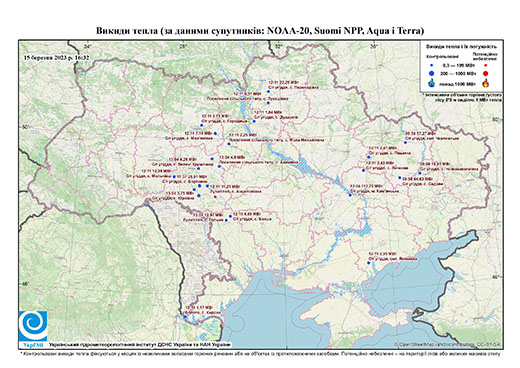Click the small blue dot legend symbol

[432, 65]
